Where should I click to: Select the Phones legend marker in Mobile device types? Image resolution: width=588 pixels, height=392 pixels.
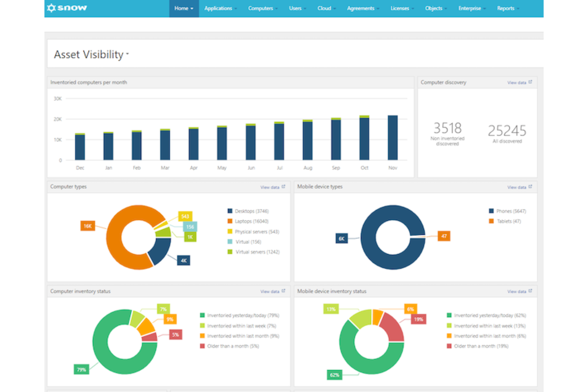[490, 211]
